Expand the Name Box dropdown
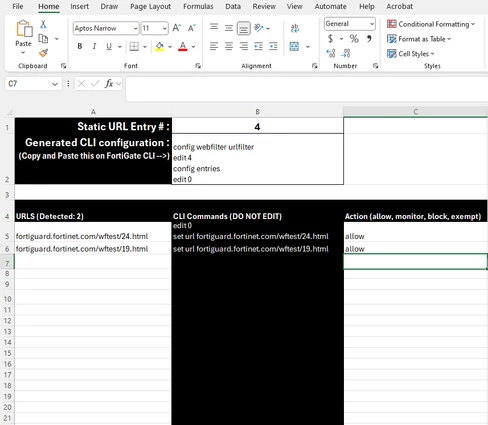 [55, 84]
